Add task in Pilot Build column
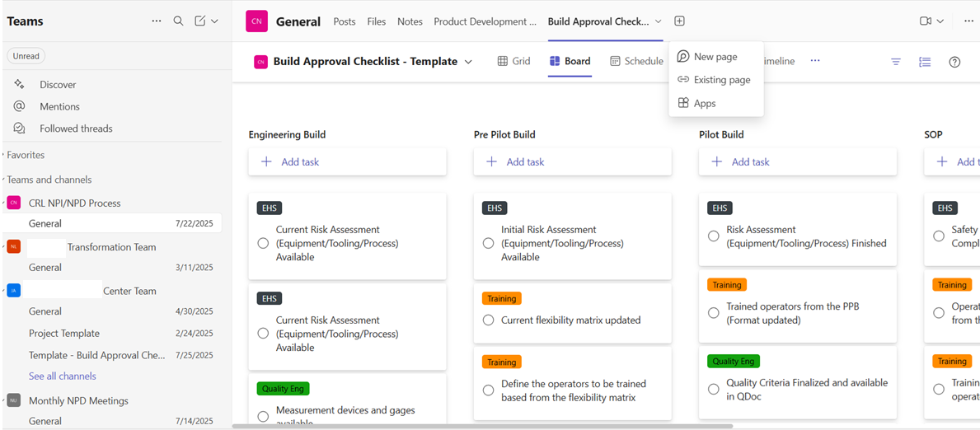Viewport: 980px width, 430px height. coord(798,162)
